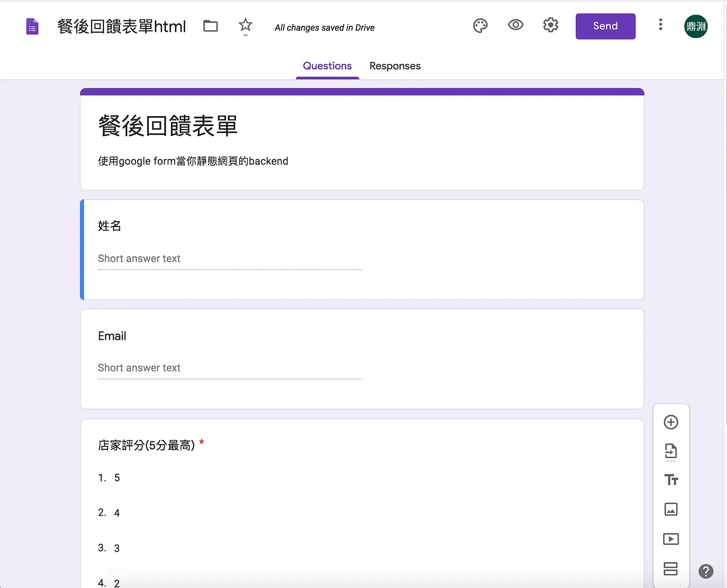Add a new section
The width and height of the screenshot is (727, 588).
tap(671, 569)
